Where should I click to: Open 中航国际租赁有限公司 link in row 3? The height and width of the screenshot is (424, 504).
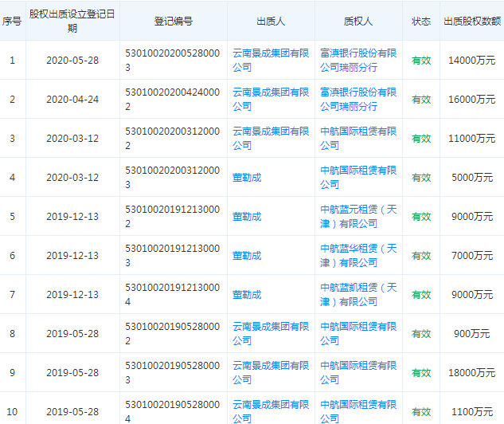coord(358,139)
